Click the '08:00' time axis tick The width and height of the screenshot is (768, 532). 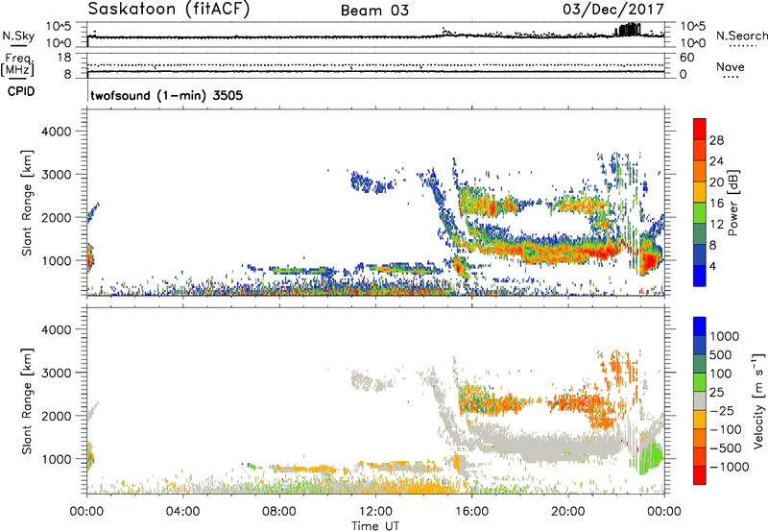click(279, 512)
